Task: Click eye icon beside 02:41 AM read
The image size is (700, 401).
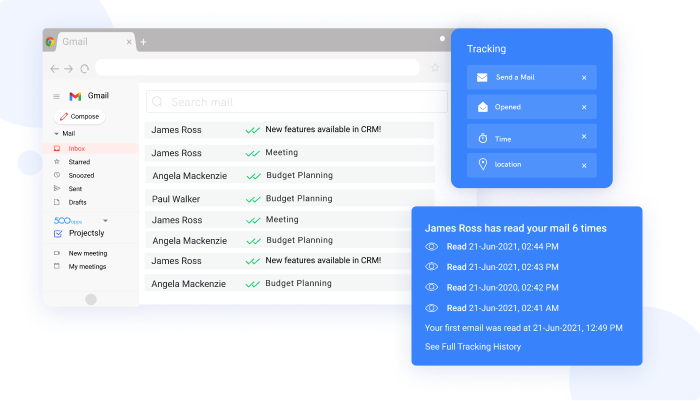Action: click(x=431, y=308)
